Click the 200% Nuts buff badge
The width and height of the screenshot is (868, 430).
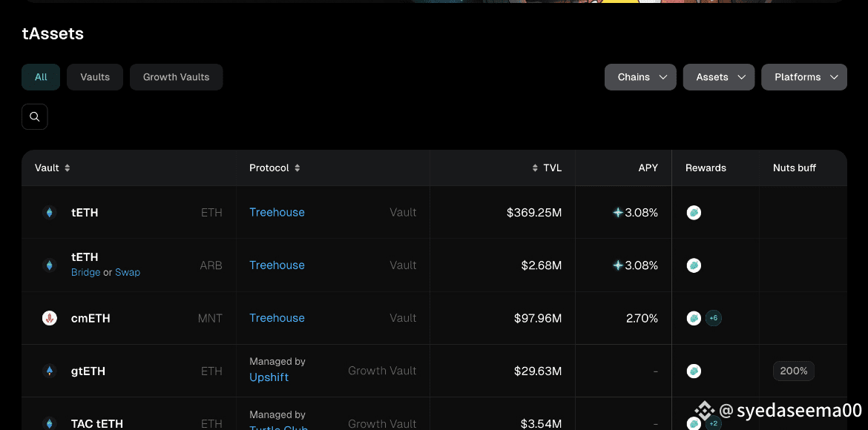click(x=793, y=371)
